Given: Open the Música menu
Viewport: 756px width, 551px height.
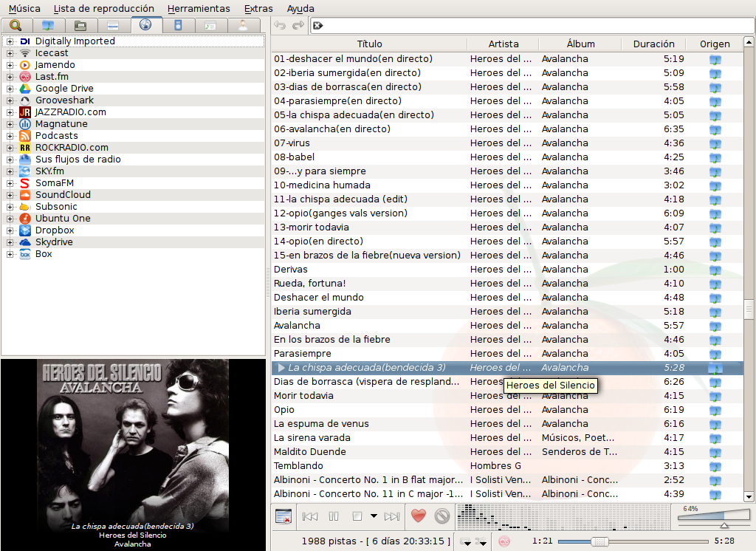Looking at the screenshot, I should [x=24, y=9].
